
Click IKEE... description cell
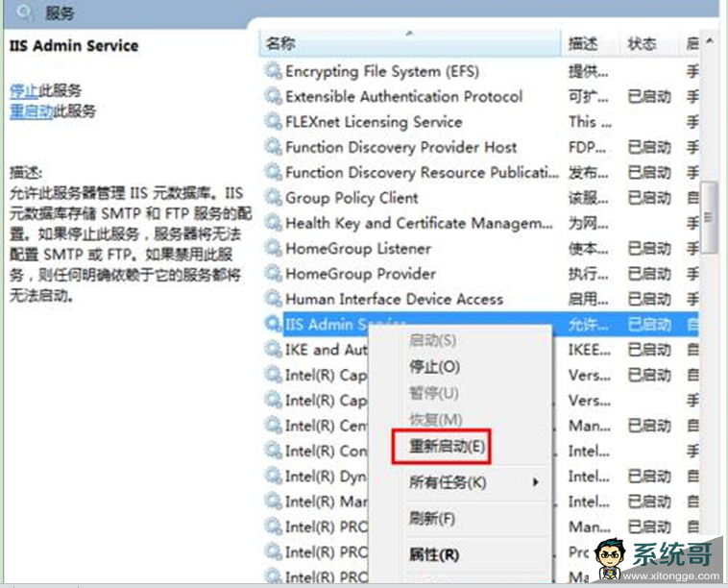click(589, 350)
